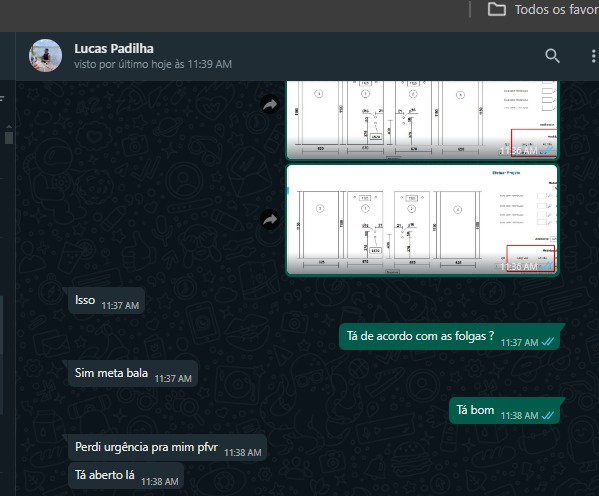Click the sidebar scroll up arrow

pos(9,126)
